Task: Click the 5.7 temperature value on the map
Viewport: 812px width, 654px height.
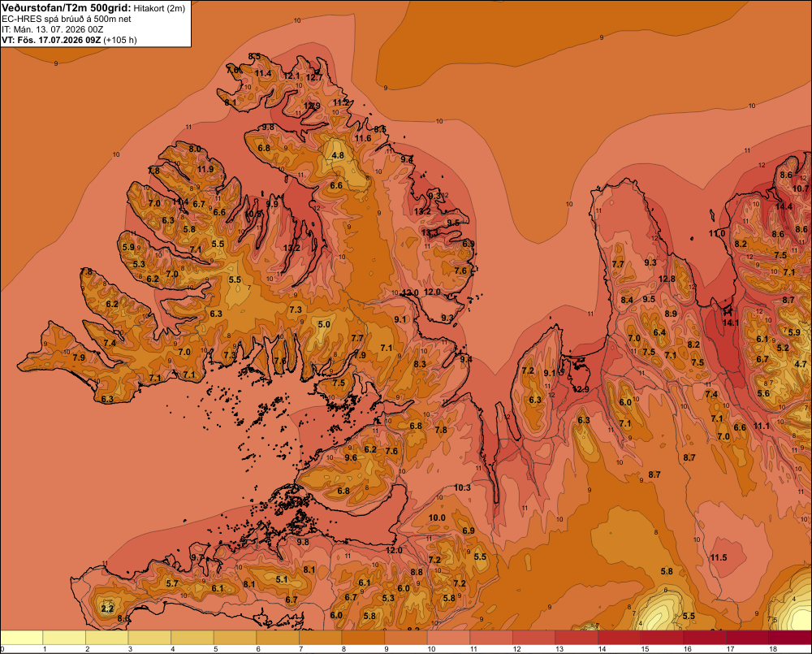Action: click(172, 583)
